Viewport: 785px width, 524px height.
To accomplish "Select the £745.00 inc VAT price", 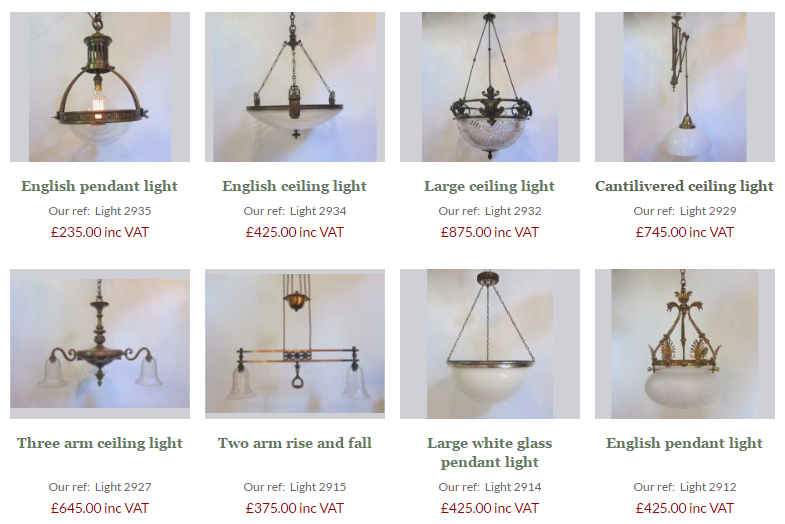I will coord(685,232).
